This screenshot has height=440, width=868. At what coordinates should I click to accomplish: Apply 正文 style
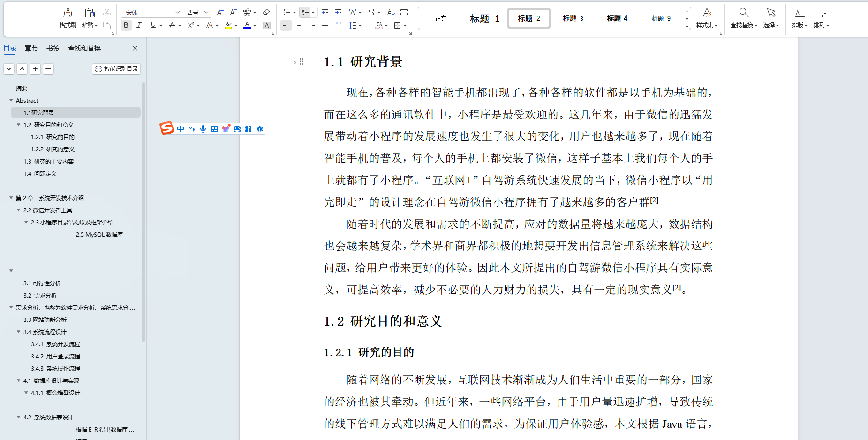click(441, 19)
